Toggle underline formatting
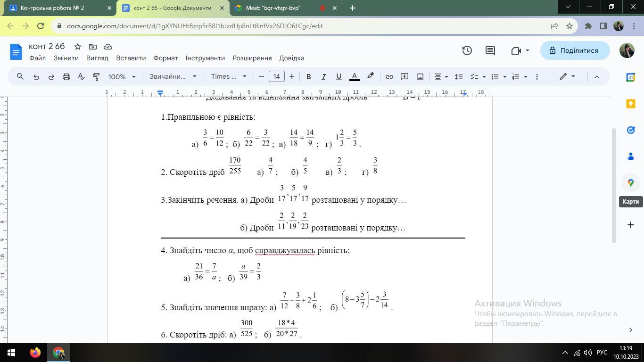This screenshot has height=362, width=644. tap(339, 76)
